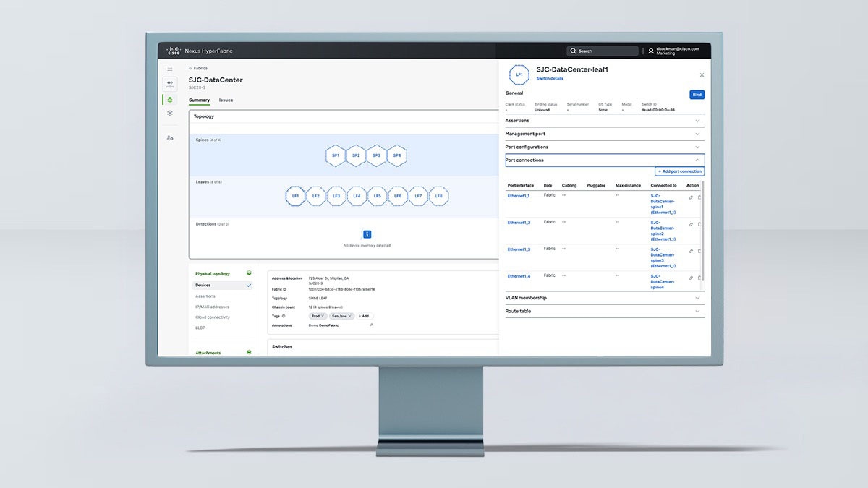Toggle the Physical topology group

[223, 273]
